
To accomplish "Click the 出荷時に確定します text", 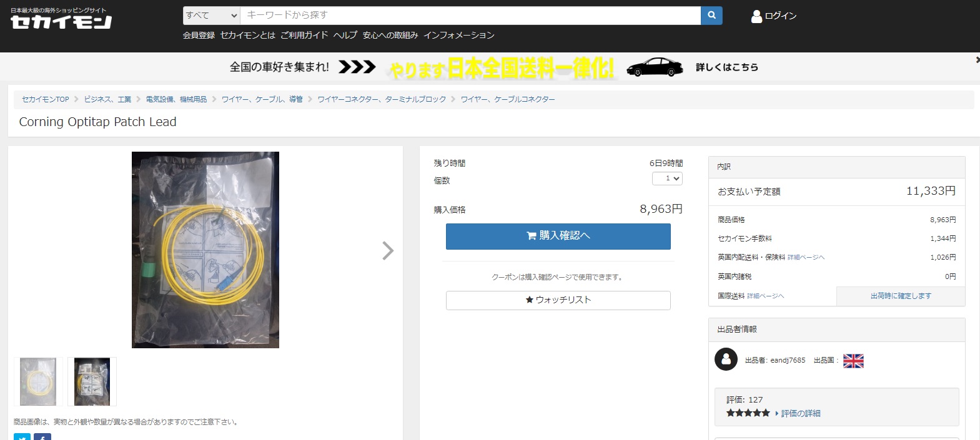I will coord(901,296).
